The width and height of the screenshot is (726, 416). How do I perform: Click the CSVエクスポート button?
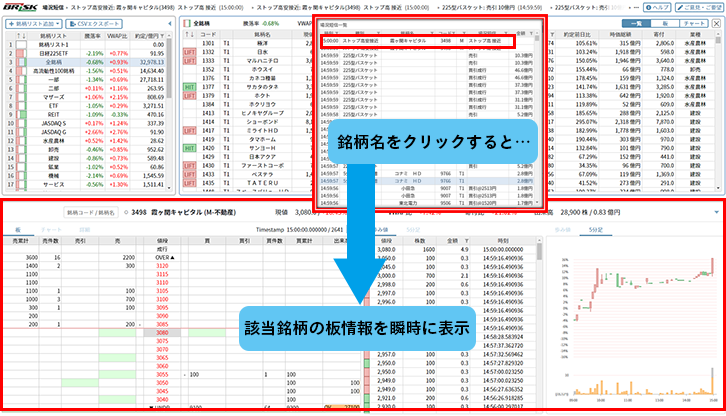94,24
